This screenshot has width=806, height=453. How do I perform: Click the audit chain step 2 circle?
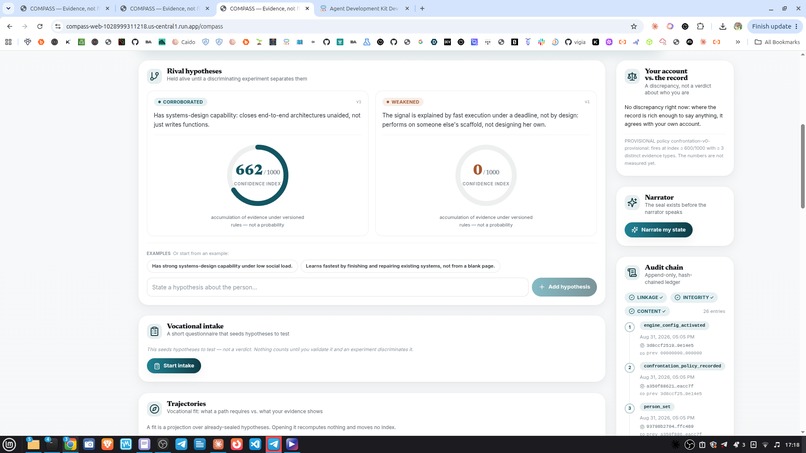[x=630, y=368]
